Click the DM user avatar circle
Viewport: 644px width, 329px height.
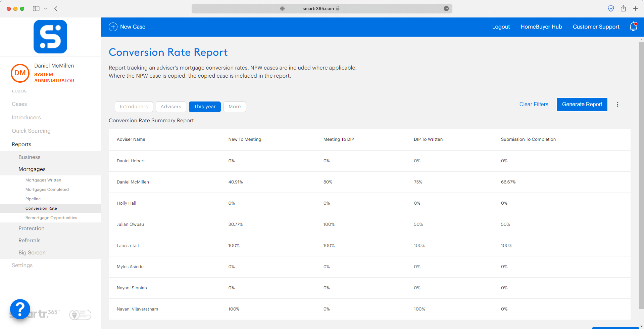[20, 73]
